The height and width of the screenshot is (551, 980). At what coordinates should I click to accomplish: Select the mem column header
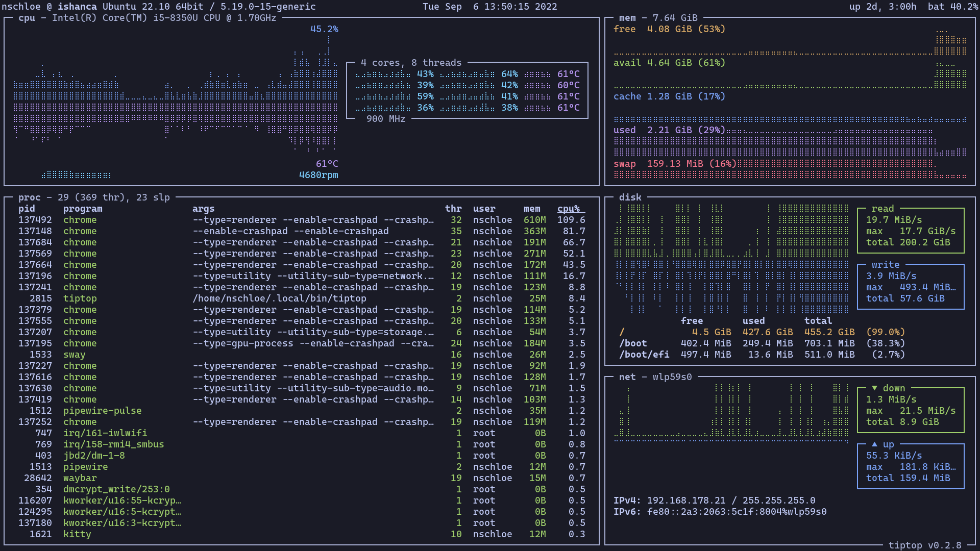pyautogui.click(x=532, y=208)
